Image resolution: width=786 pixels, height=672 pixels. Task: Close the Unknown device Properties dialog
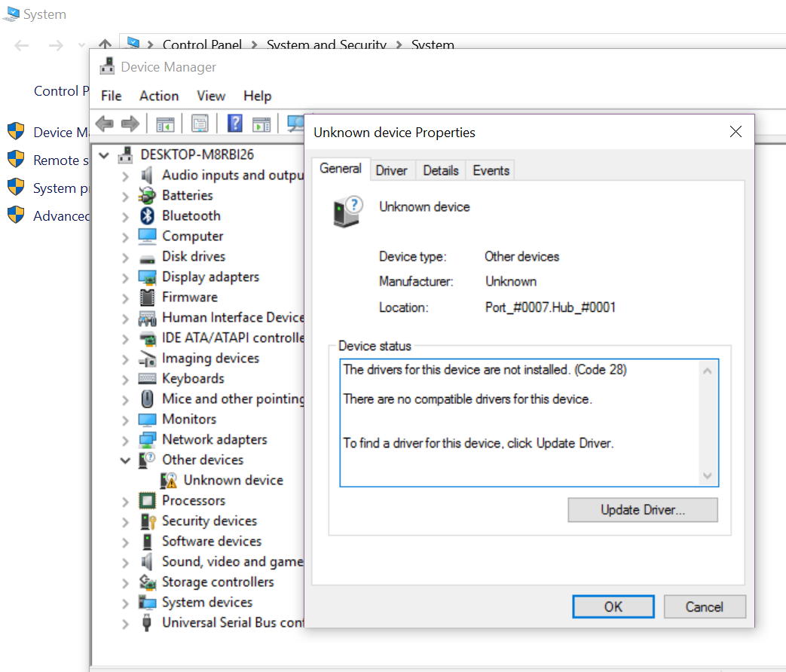click(x=736, y=132)
